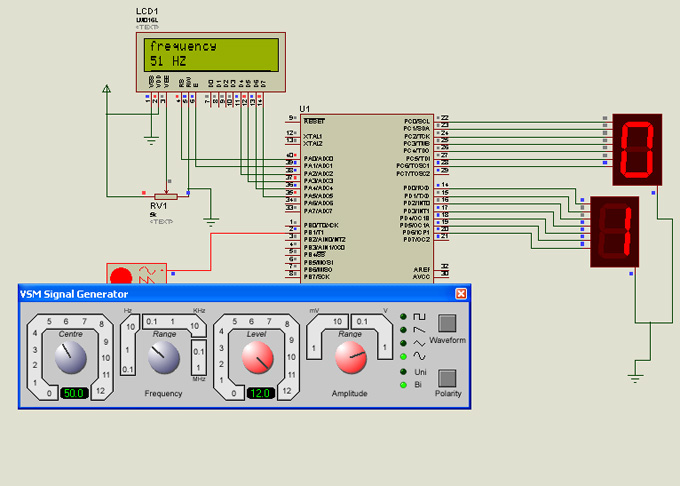Image resolution: width=680 pixels, height=486 pixels.
Task: Click the red Amplitude Range knob
Action: 350,356
